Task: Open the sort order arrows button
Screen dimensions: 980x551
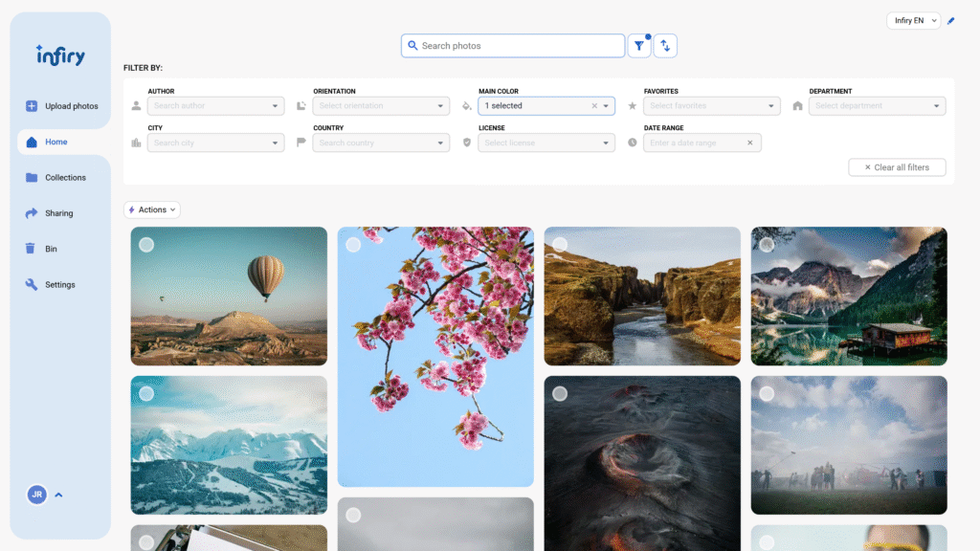Action: click(x=665, y=46)
